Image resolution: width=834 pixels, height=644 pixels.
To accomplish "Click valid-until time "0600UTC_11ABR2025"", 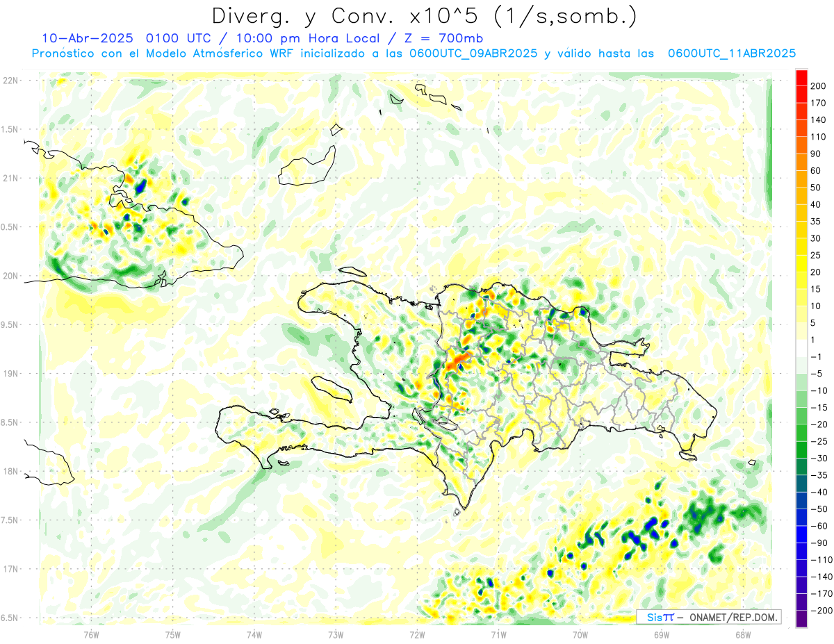I will (732, 53).
